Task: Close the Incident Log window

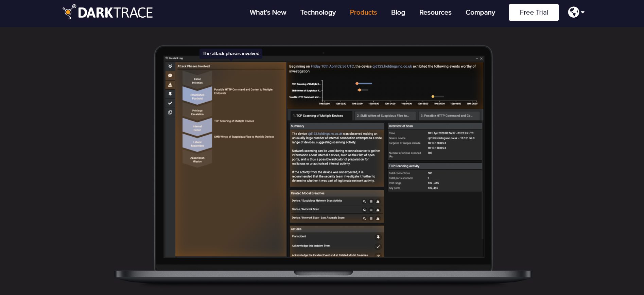Action: tap(481, 58)
